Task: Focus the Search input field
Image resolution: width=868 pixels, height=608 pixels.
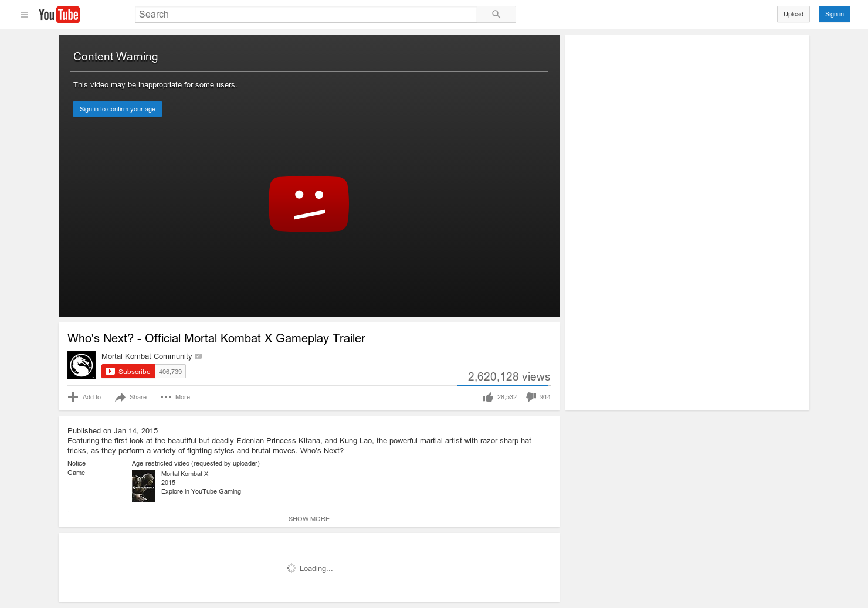Action: coord(306,15)
